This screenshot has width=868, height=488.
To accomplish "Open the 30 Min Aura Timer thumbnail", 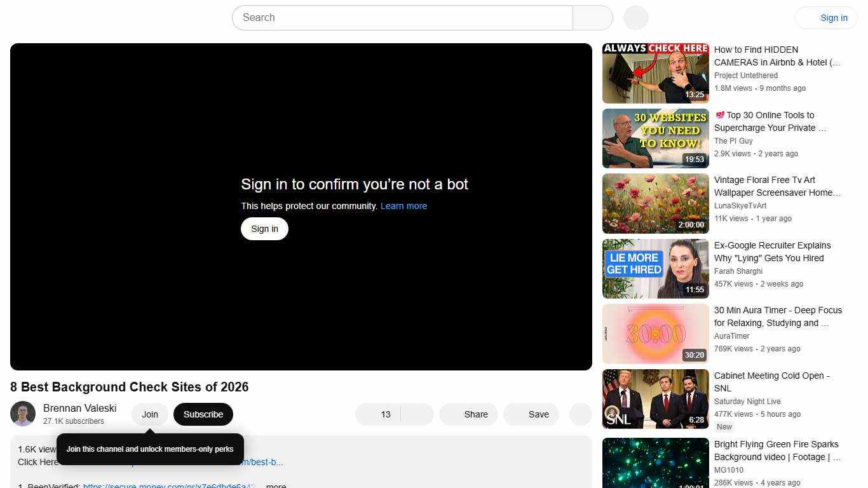I will pyautogui.click(x=655, y=333).
